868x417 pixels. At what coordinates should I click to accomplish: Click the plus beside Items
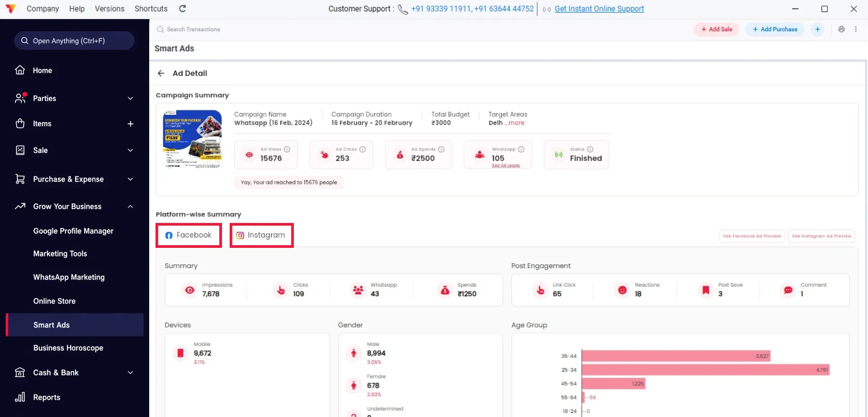pyautogui.click(x=130, y=123)
